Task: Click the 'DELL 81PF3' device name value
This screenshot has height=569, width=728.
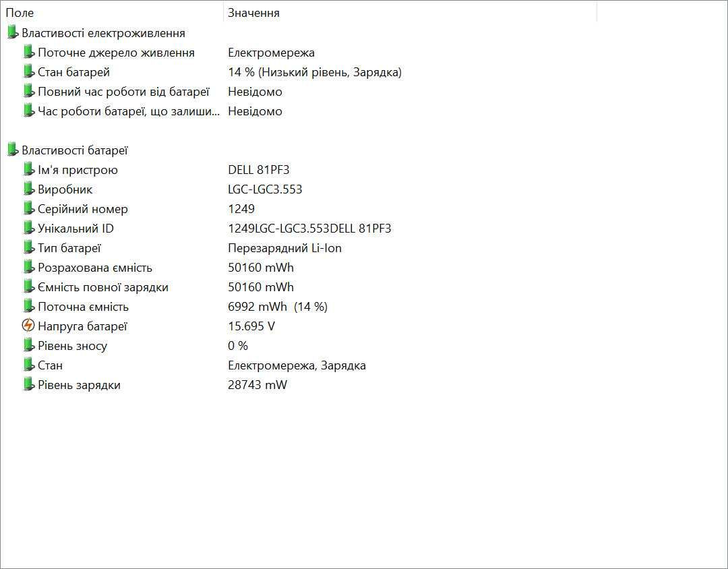Action: click(259, 169)
